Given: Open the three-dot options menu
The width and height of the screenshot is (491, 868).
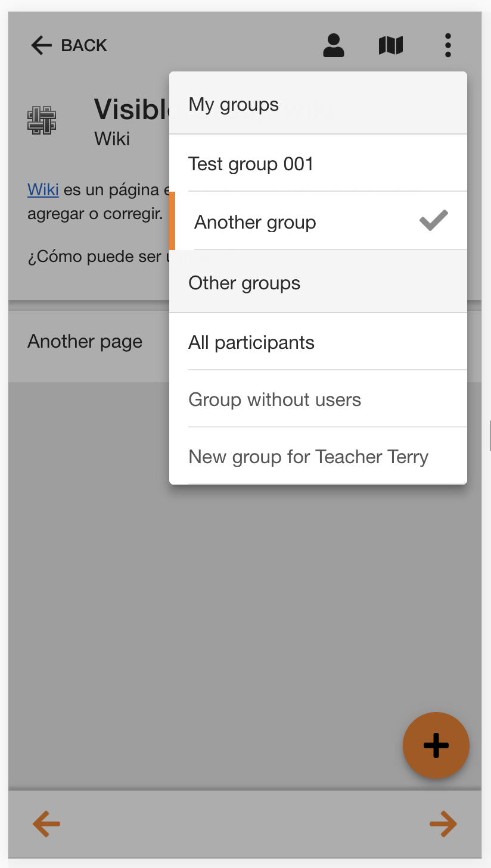Looking at the screenshot, I should 448,45.
